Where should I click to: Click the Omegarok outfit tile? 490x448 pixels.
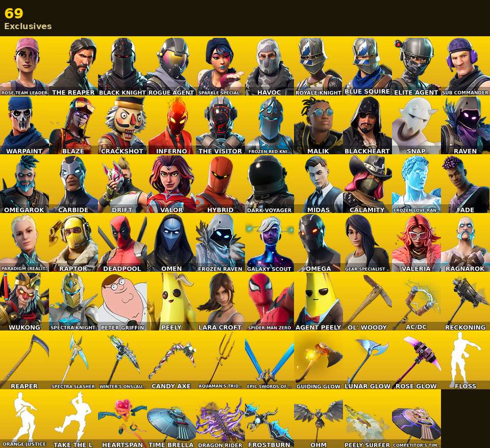pyautogui.click(x=24, y=183)
